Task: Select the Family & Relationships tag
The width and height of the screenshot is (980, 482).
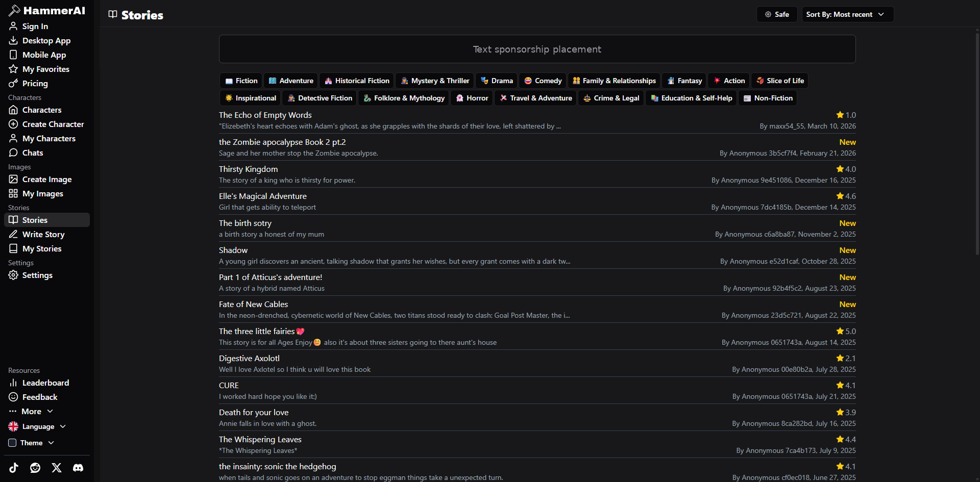Action: pos(614,81)
